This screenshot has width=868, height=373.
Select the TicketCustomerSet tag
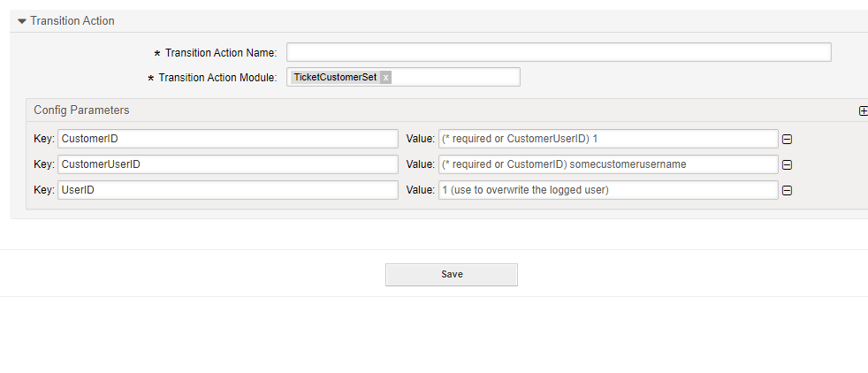coord(335,78)
